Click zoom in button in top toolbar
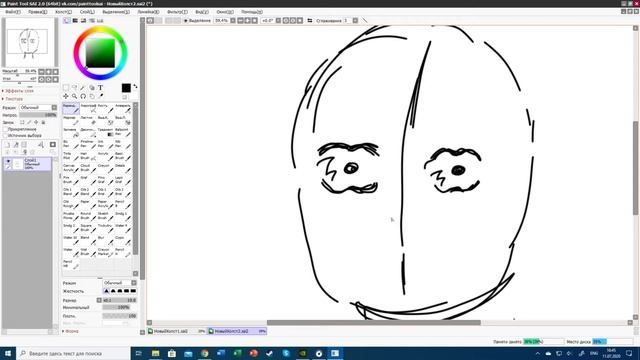This screenshot has height=360, width=640. pyautogui.click(x=248, y=20)
